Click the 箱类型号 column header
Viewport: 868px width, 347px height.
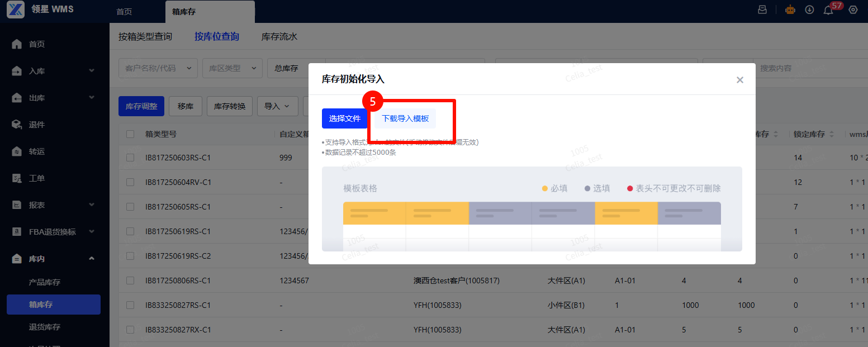coord(161,134)
